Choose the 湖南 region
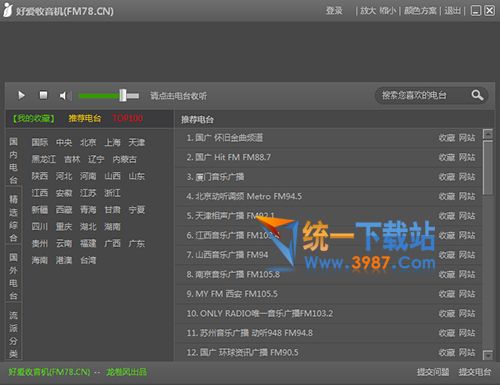The width and height of the screenshot is (500, 385). coord(112,227)
